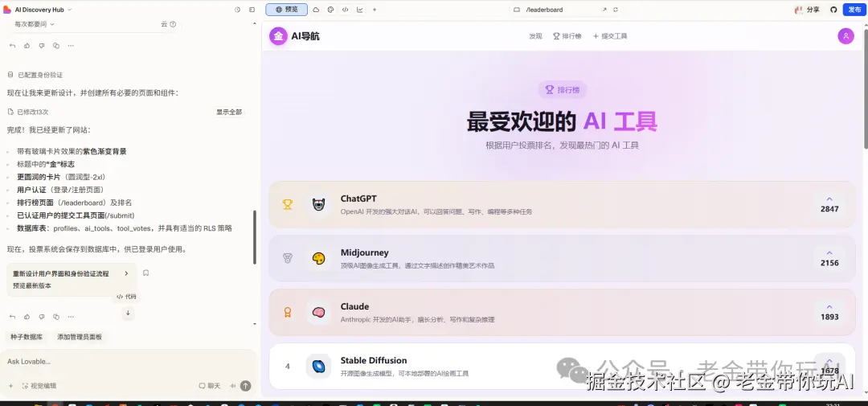
Task: Upvote ChatGPT in the leaderboard
Action: [829, 204]
